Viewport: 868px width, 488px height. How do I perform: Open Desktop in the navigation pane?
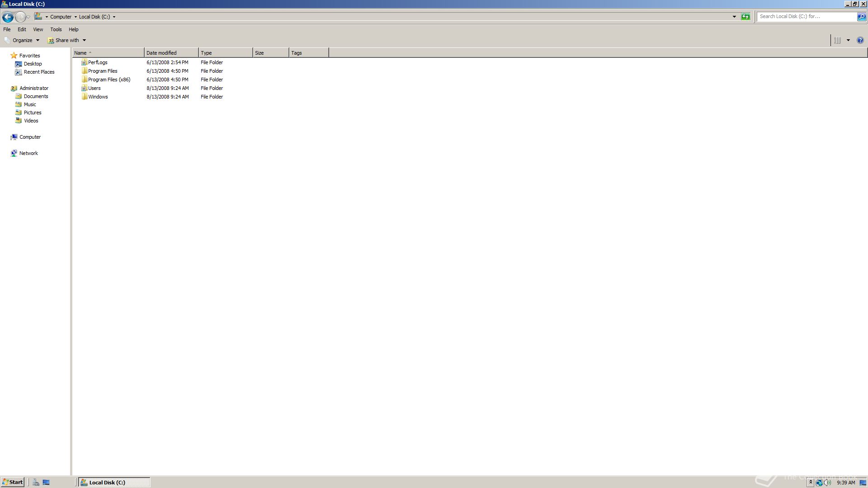click(x=33, y=64)
